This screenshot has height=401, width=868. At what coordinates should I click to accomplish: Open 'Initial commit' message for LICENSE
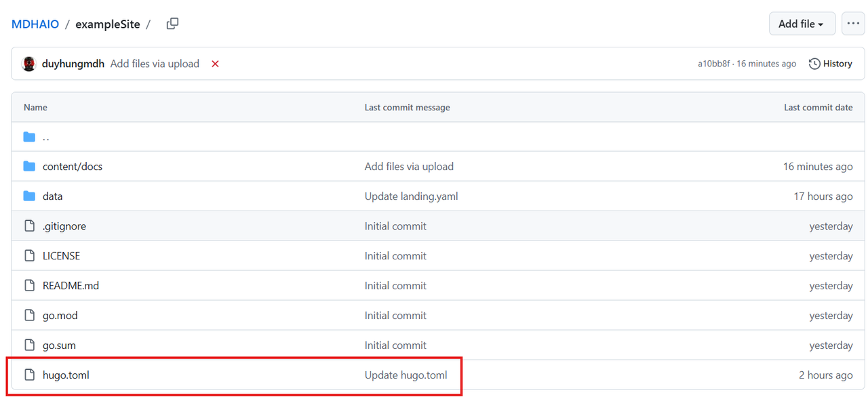[395, 256]
